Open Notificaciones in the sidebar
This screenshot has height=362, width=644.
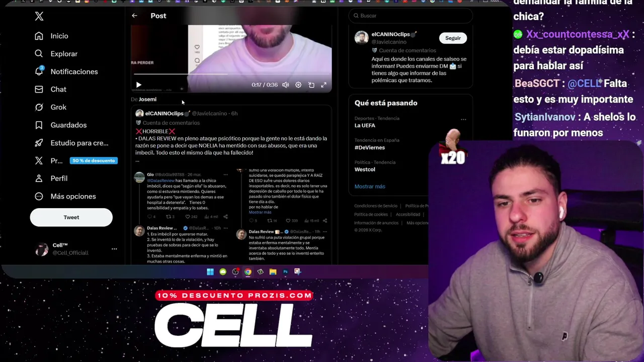(x=66, y=71)
